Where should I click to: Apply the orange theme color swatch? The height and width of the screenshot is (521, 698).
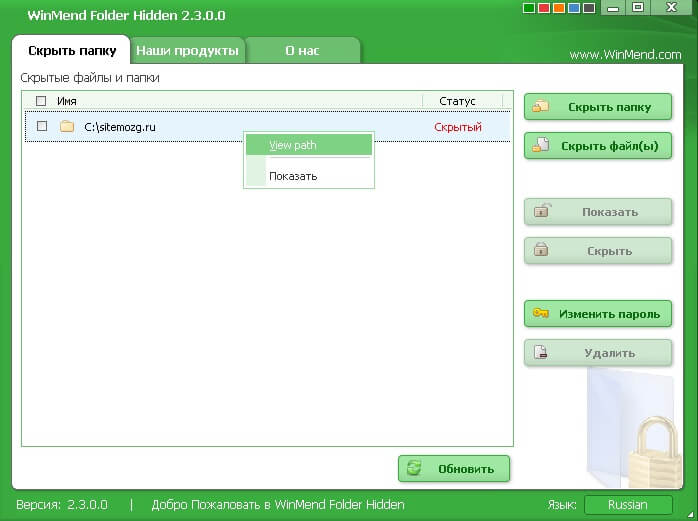pos(558,8)
